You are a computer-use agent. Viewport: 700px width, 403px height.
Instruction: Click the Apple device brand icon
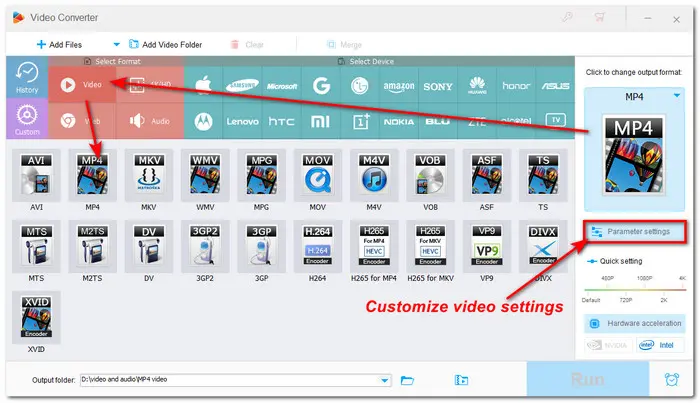tap(204, 86)
